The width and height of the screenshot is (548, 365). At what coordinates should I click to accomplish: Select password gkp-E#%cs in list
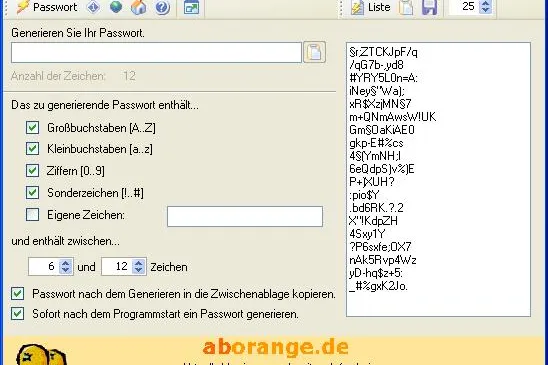[x=376, y=143]
